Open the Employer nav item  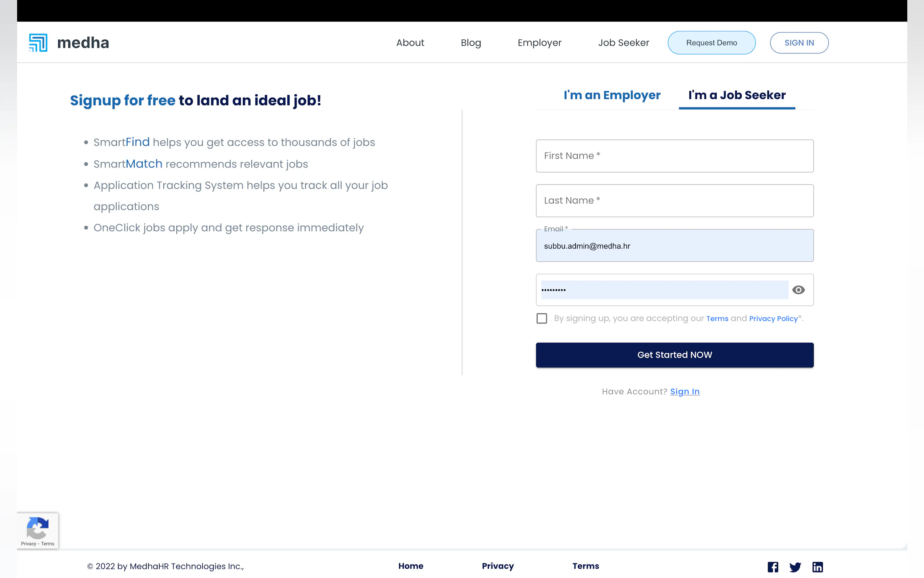click(539, 43)
